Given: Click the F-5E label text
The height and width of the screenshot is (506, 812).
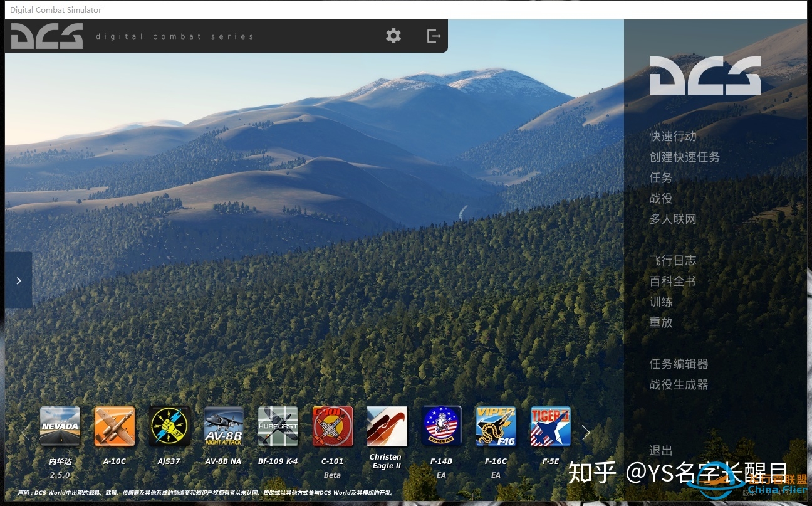Looking at the screenshot, I should point(551,461).
